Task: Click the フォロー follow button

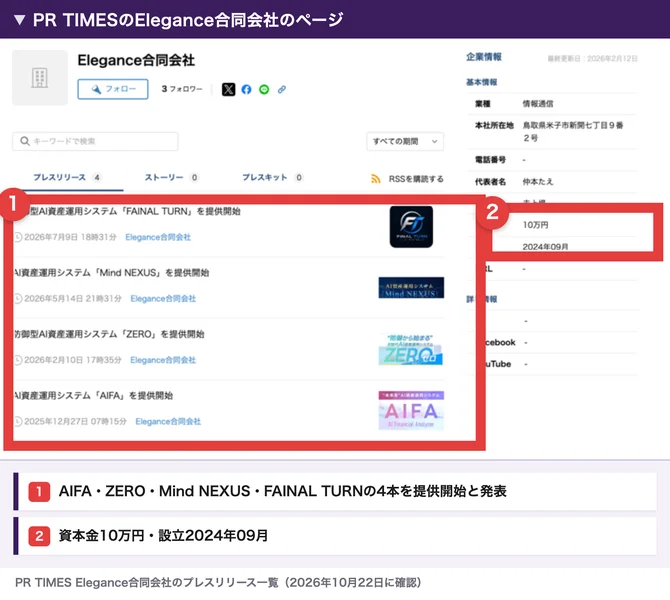Action: [113, 89]
